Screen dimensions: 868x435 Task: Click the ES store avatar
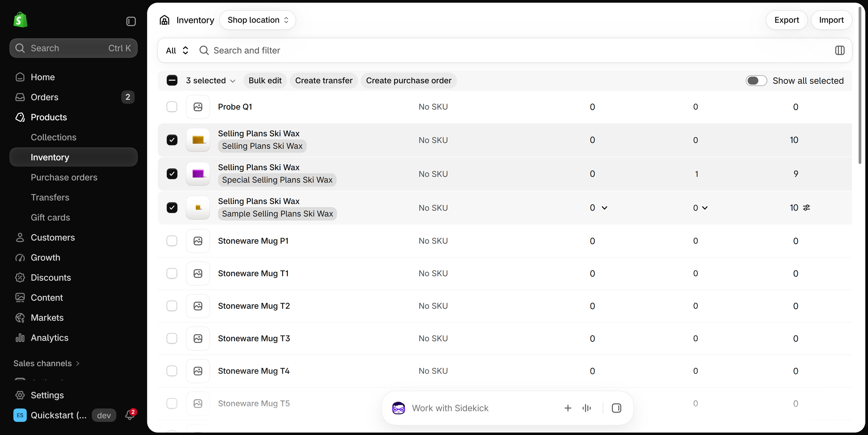(20, 415)
